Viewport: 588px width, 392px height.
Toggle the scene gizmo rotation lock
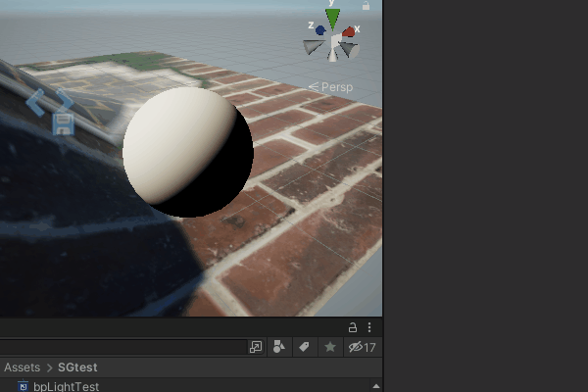pos(366,6)
